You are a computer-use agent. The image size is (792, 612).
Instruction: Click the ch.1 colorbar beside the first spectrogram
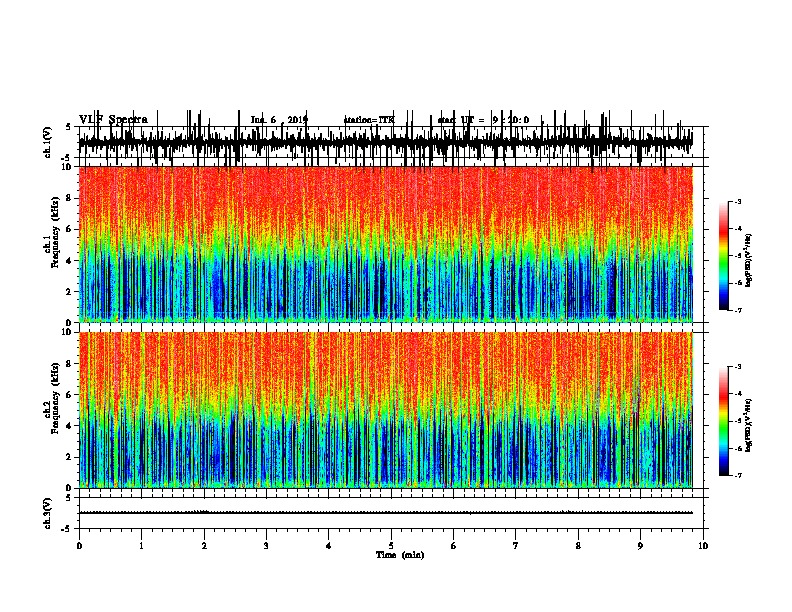point(724,256)
